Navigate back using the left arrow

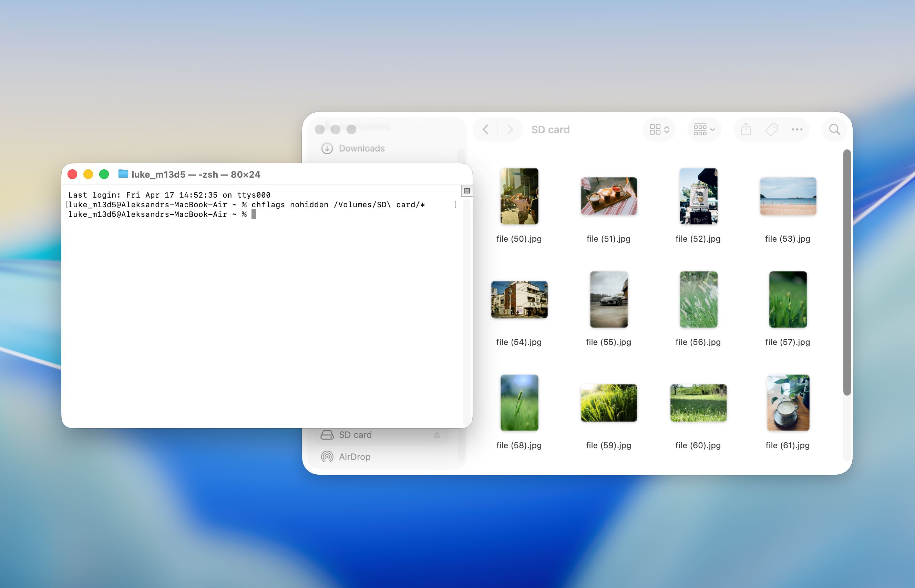coord(486,129)
